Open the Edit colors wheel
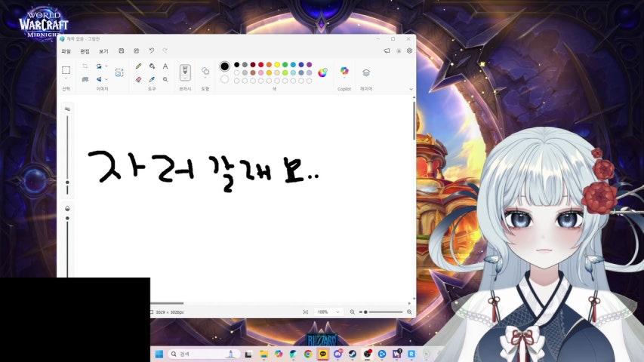The width and height of the screenshot is (644, 362). (323, 72)
